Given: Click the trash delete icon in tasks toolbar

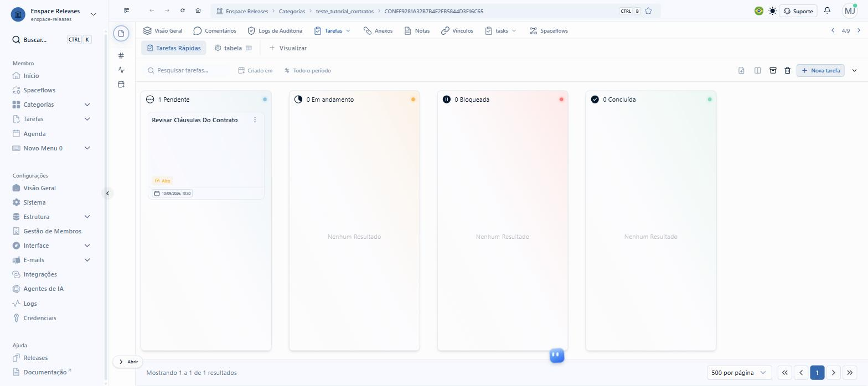Looking at the screenshot, I should point(787,70).
